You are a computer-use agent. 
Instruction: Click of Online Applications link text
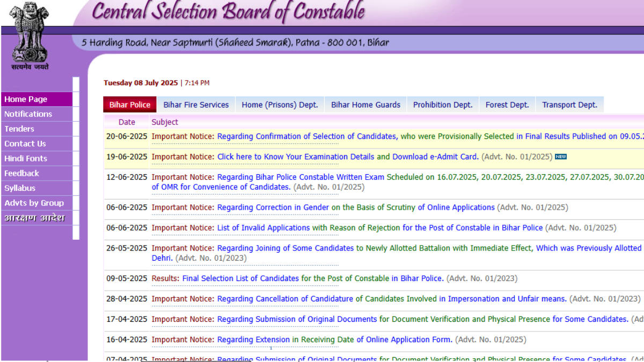[456, 207]
